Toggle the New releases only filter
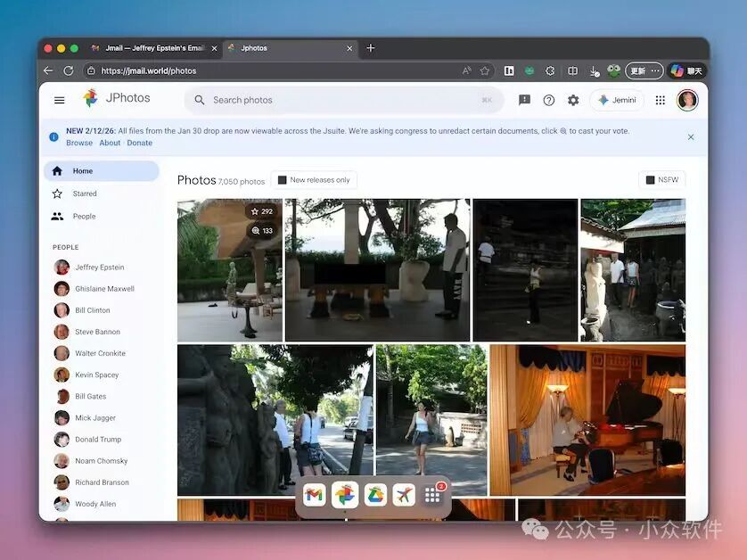 pos(314,179)
